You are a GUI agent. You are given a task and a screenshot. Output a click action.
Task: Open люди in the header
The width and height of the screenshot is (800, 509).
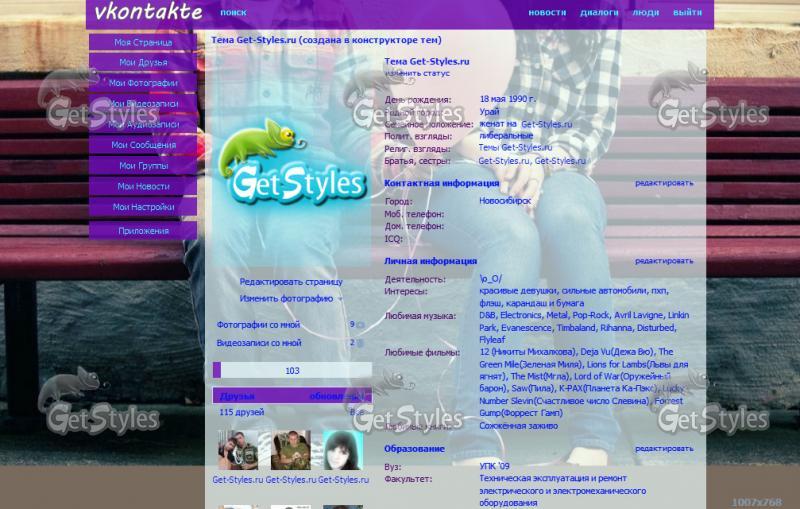click(645, 13)
